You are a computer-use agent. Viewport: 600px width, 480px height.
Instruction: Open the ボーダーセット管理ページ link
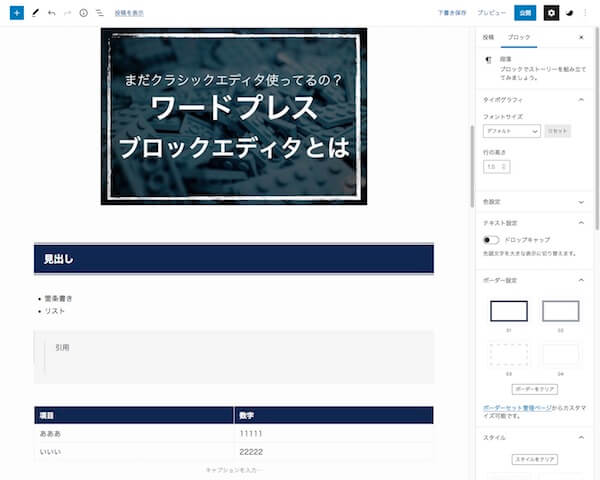[517, 408]
